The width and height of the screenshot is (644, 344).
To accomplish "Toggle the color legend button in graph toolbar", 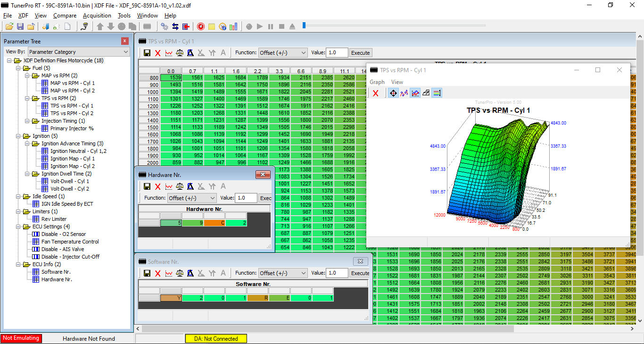I will tap(437, 93).
